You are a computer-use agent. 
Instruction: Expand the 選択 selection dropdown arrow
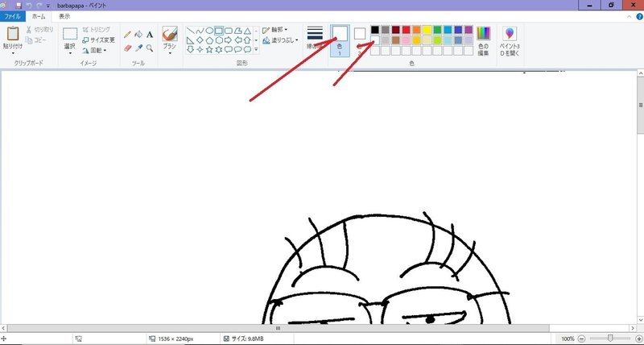click(70, 53)
